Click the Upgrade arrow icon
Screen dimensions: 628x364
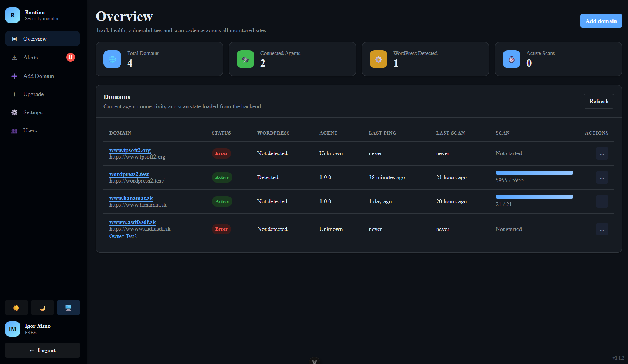point(14,94)
